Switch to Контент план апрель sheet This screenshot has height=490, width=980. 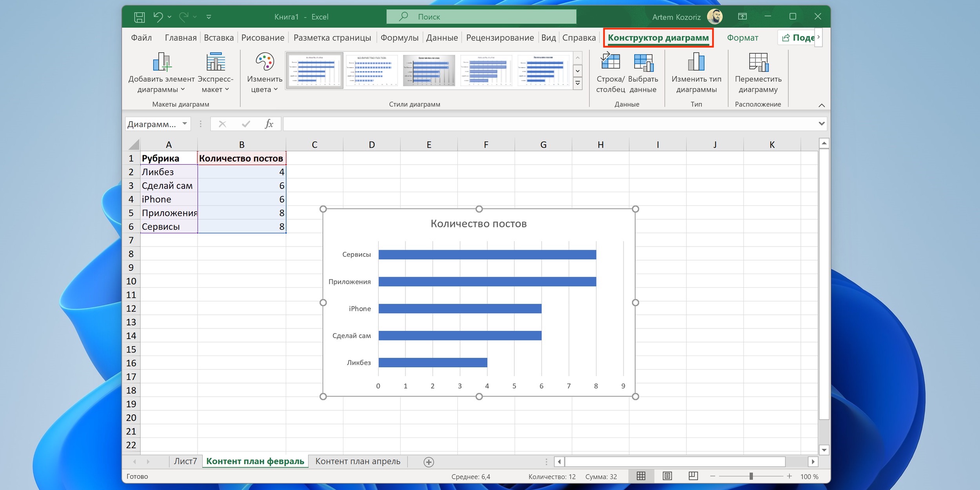click(x=358, y=461)
